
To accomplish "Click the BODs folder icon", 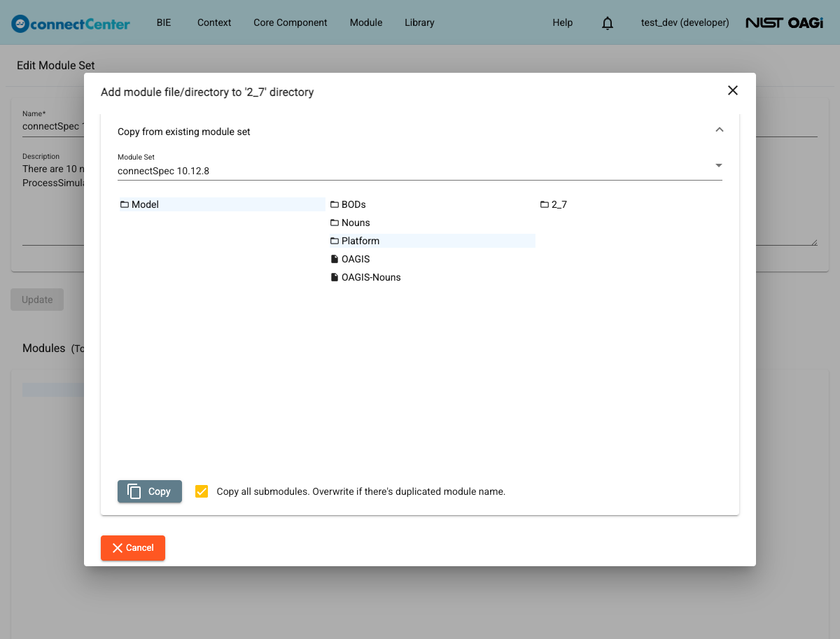I will coord(335,204).
